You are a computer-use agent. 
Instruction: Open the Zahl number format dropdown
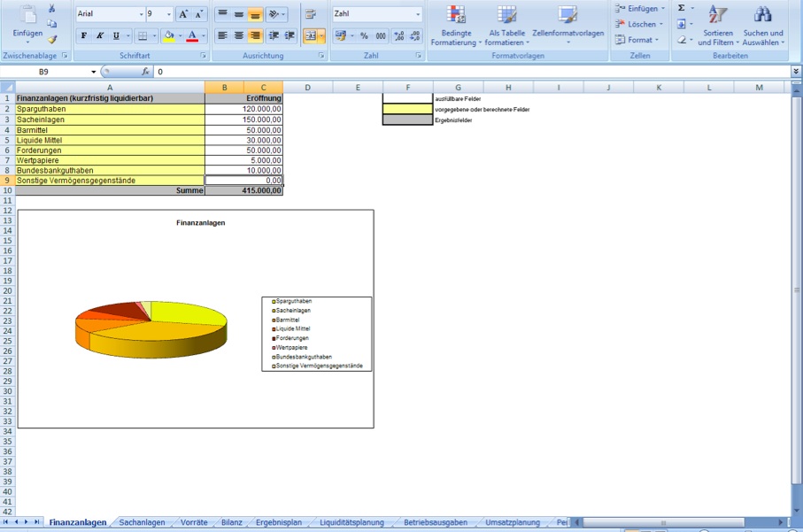coord(418,14)
